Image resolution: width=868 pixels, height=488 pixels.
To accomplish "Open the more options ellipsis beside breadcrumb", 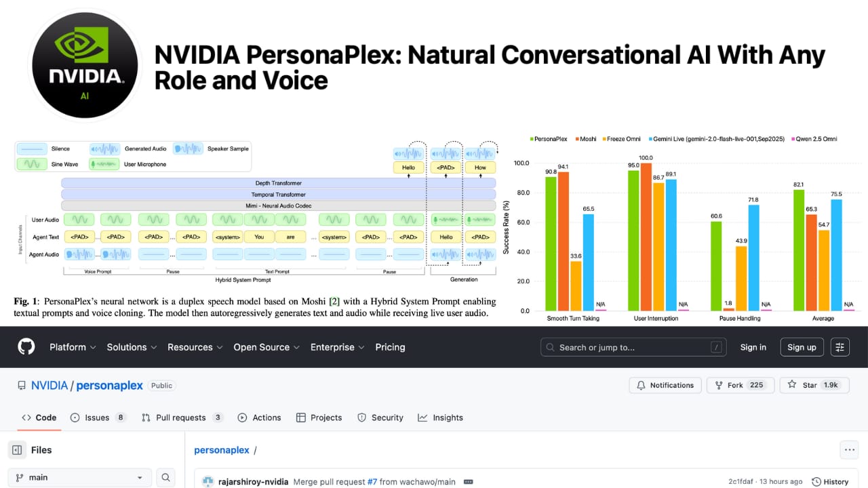I will coord(848,449).
